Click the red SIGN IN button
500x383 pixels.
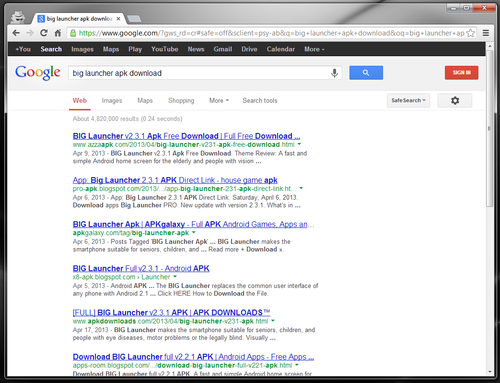pyautogui.click(x=461, y=73)
